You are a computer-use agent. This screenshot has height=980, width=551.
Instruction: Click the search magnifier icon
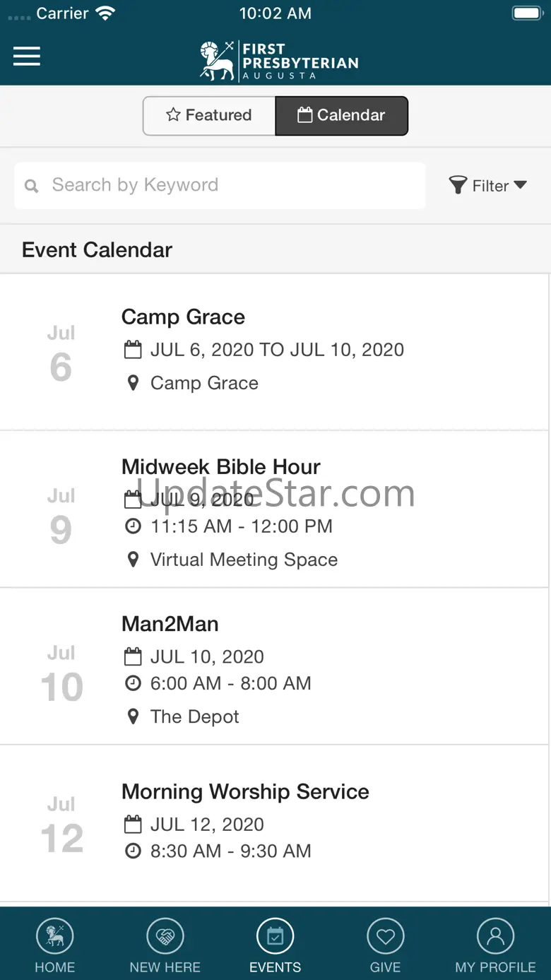31,186
